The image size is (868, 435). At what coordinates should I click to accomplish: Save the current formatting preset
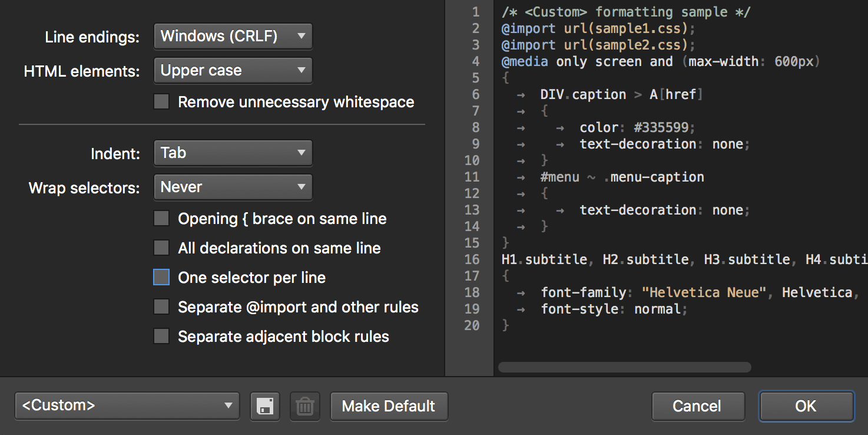pyautogui.click(x=265, y=406)
